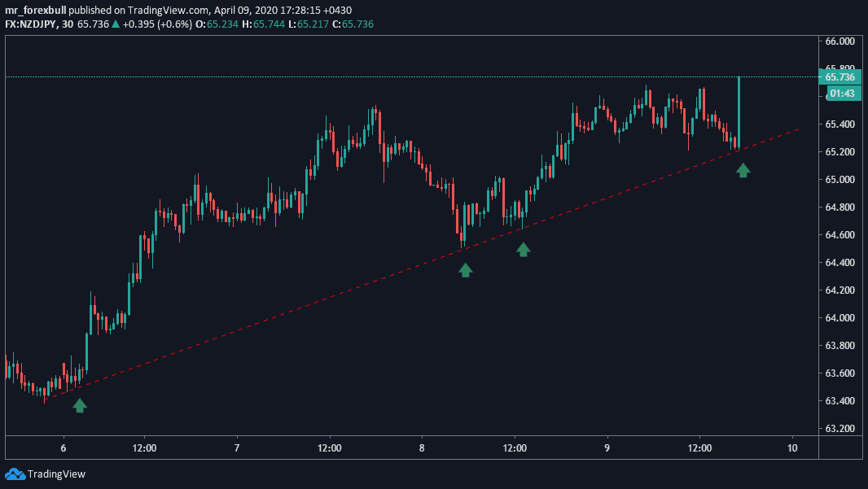Click the mr_forexbull username
868x489 pixels.
[36, 10]
